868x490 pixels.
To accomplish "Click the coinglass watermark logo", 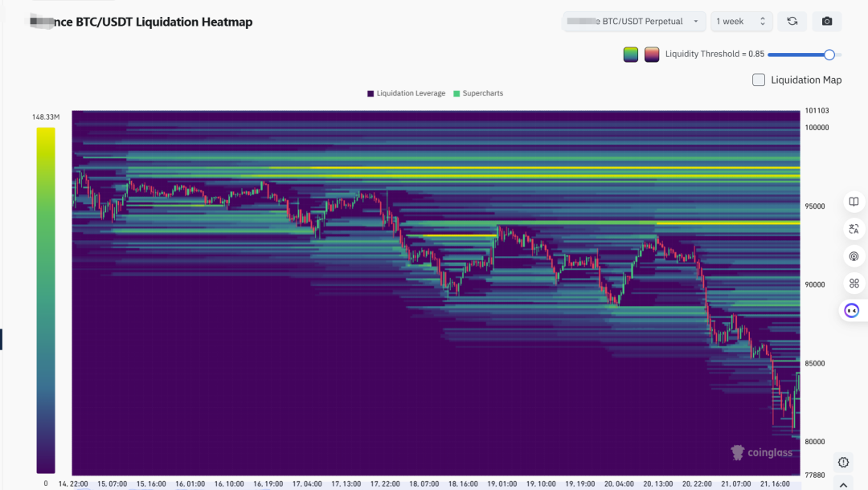I will [761, 453].
